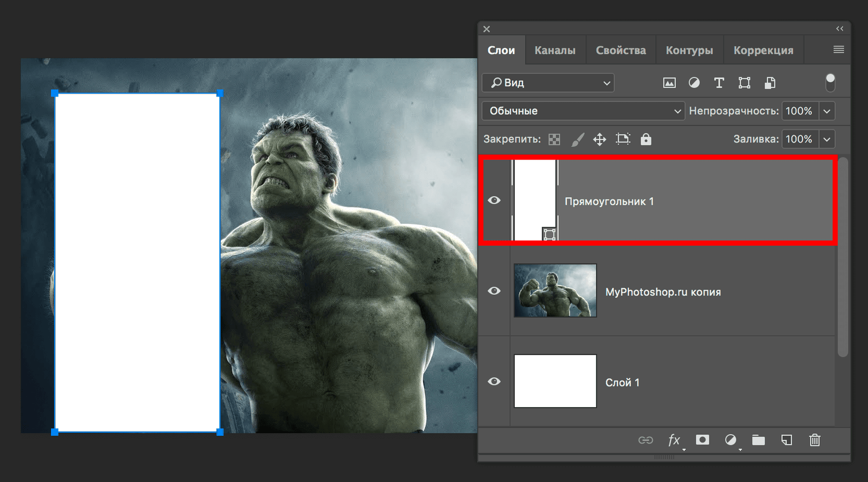The image size is (868, 482).
Task: Create a new layer group folder
Action: pyautogui.click(x=758, y=440)
